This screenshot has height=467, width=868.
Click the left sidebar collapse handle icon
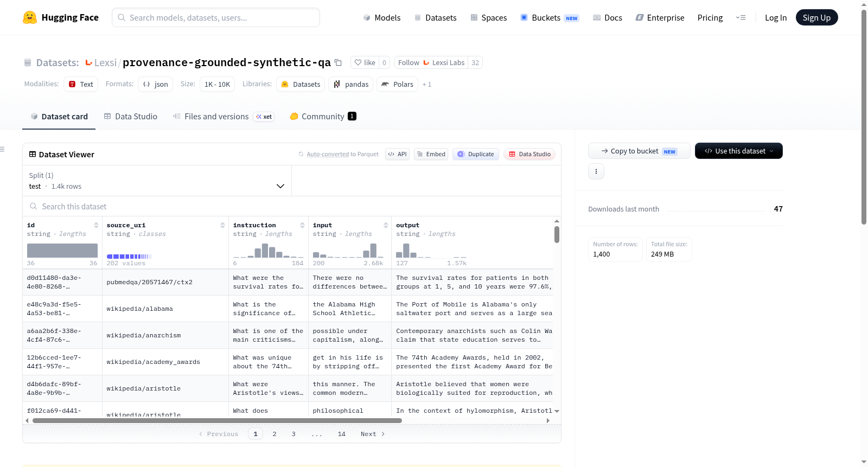point(2,149)
